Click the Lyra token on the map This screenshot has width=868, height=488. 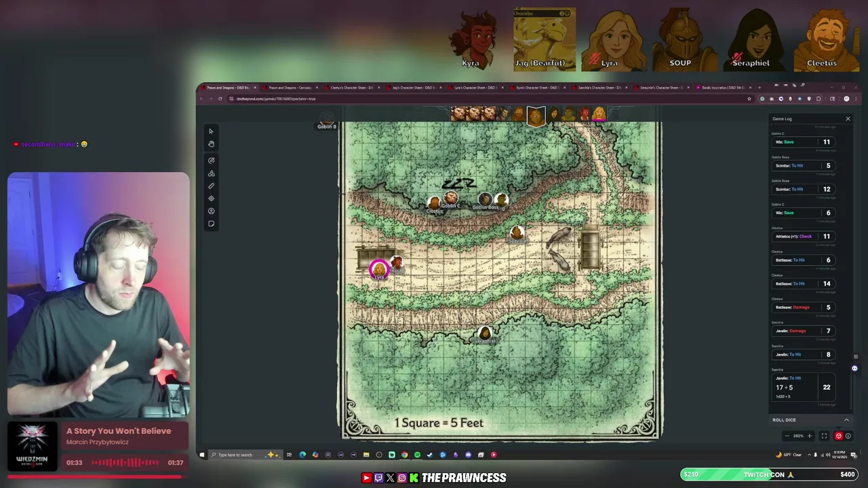pyautogui.click(x=379, y=269)
